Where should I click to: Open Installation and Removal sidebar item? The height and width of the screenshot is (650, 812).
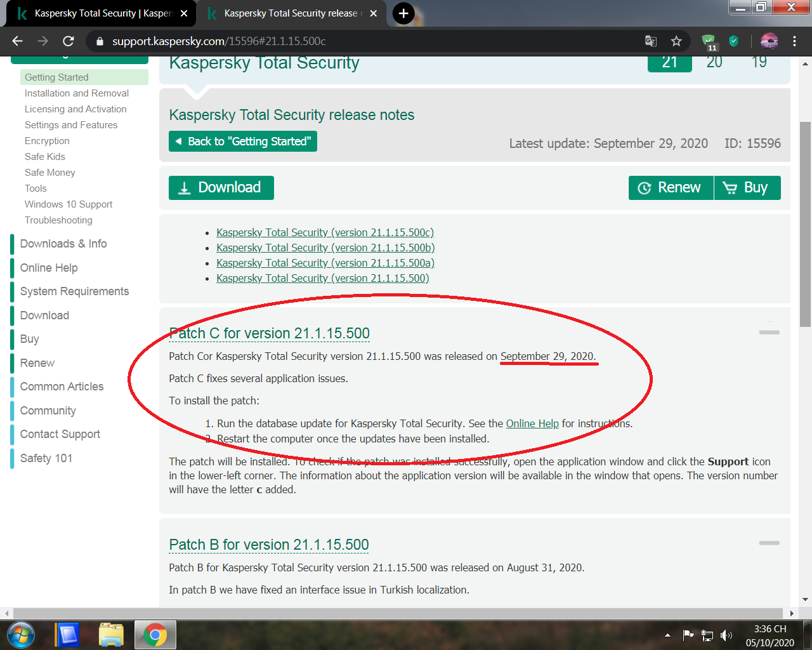click(x=77, y=93)
